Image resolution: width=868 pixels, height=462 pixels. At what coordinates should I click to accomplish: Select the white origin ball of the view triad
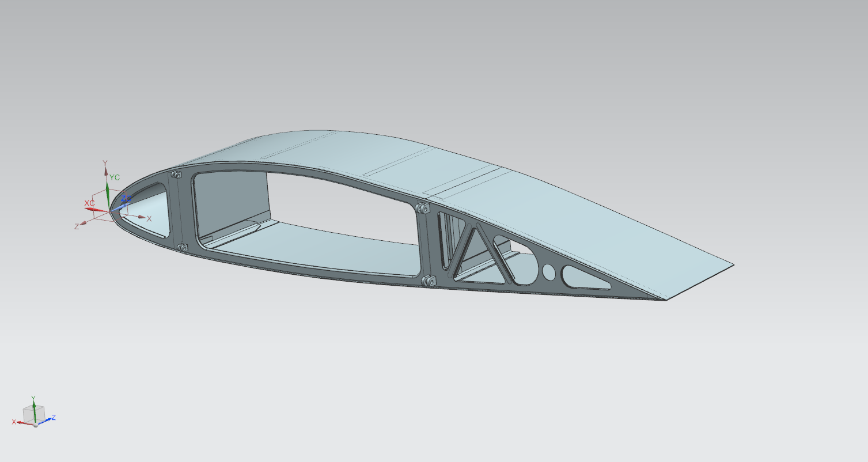[36, 425]
